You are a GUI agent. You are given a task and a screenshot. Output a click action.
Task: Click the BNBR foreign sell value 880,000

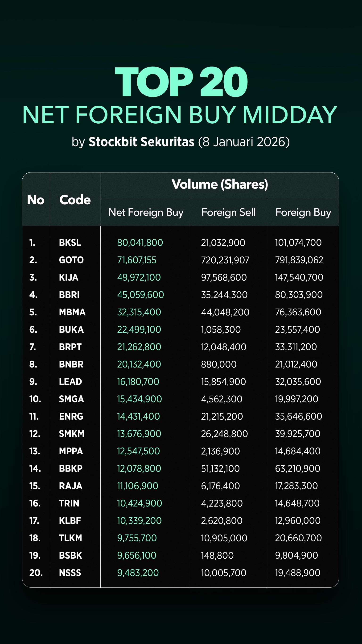[x=219, y=364]
